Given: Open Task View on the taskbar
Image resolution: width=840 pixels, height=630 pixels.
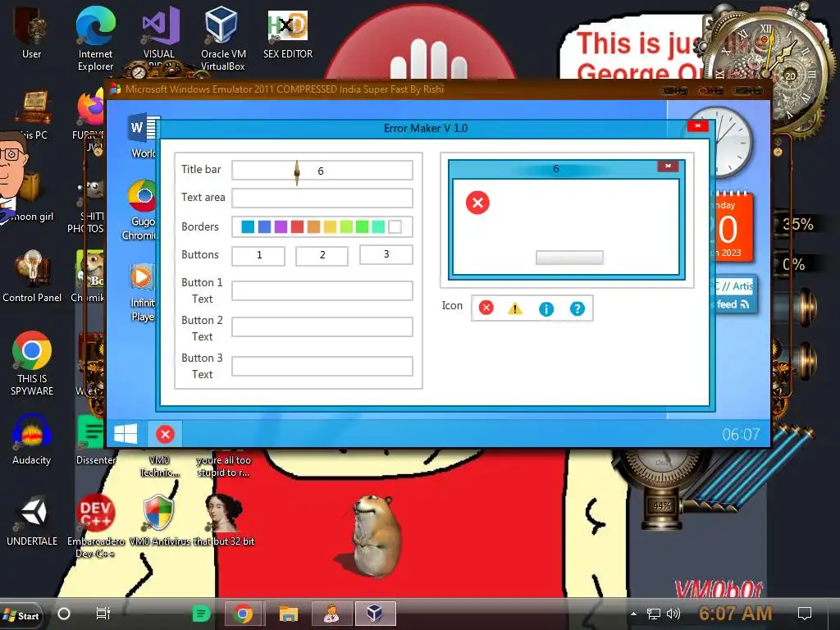Looking at the screenshot, I should (103, 614).
